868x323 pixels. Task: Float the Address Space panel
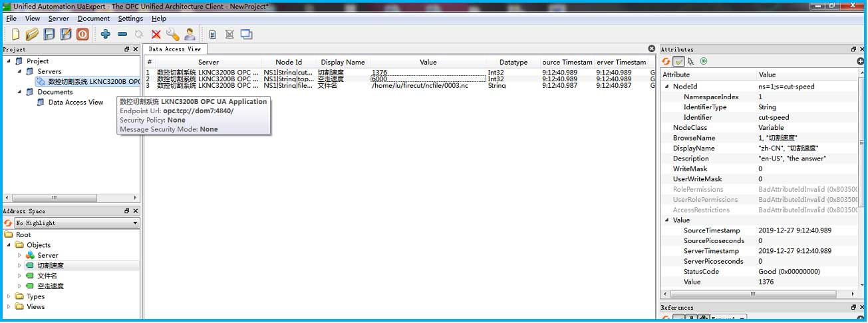pos(127,211)
